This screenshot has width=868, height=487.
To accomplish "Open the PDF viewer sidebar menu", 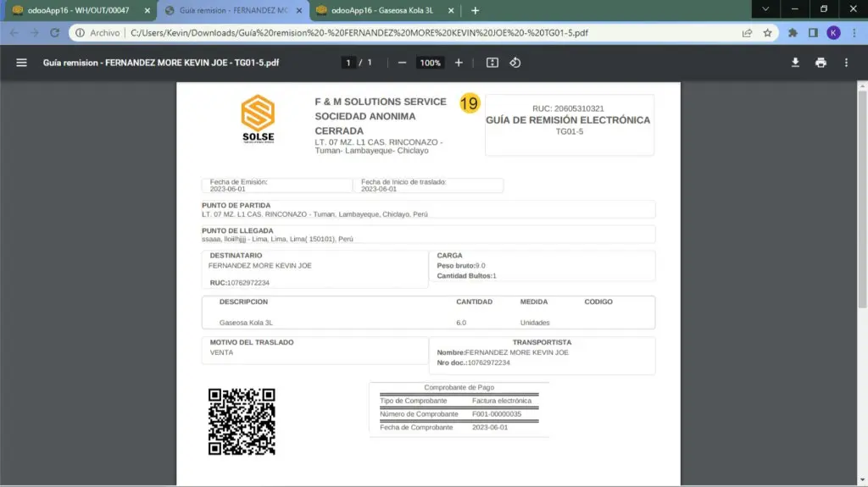I will (x=22, y=63).
